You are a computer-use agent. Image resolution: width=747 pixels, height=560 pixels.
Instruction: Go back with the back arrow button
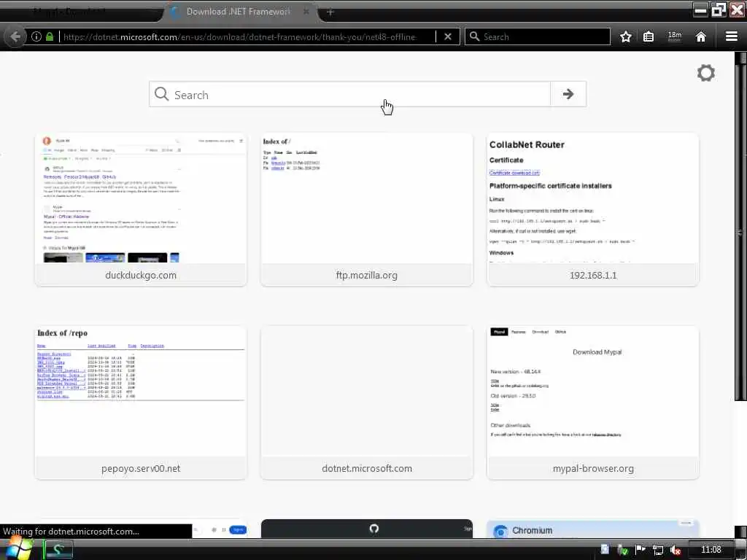pos(15,36)
